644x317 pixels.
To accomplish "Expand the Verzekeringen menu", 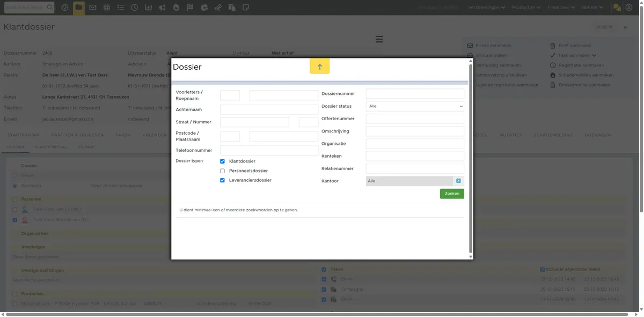I will (487, 8).
